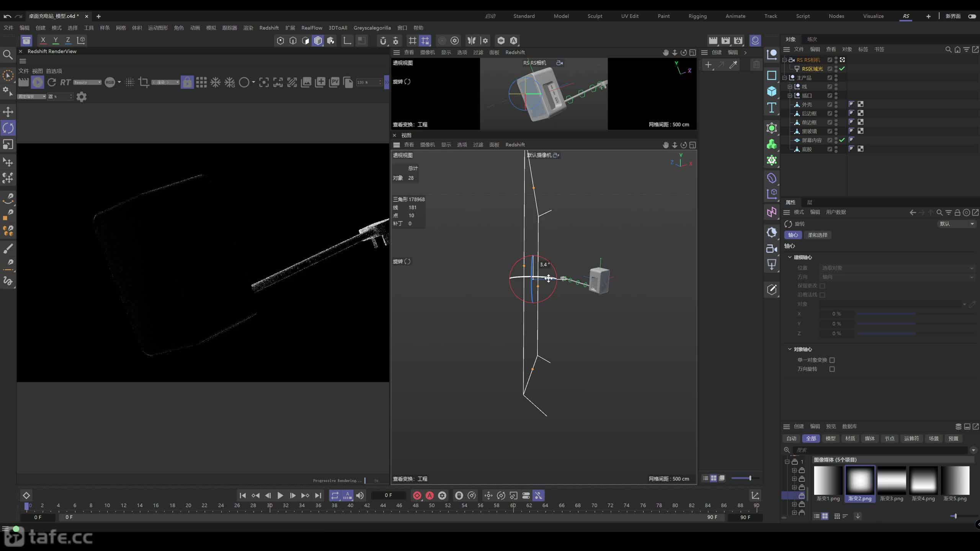
Task: Click the Y axis lock icon
Action: pos(56,40)
